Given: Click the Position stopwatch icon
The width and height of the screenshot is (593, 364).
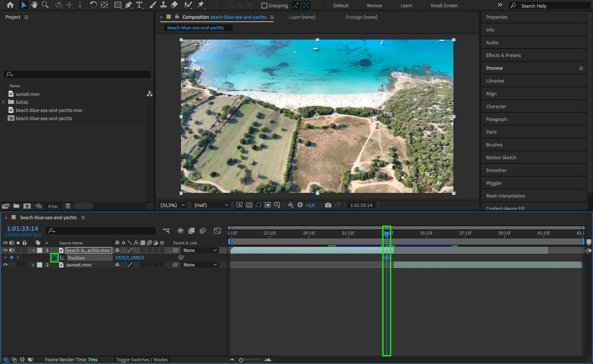Looking at the screenshot, I should [54, 257].
